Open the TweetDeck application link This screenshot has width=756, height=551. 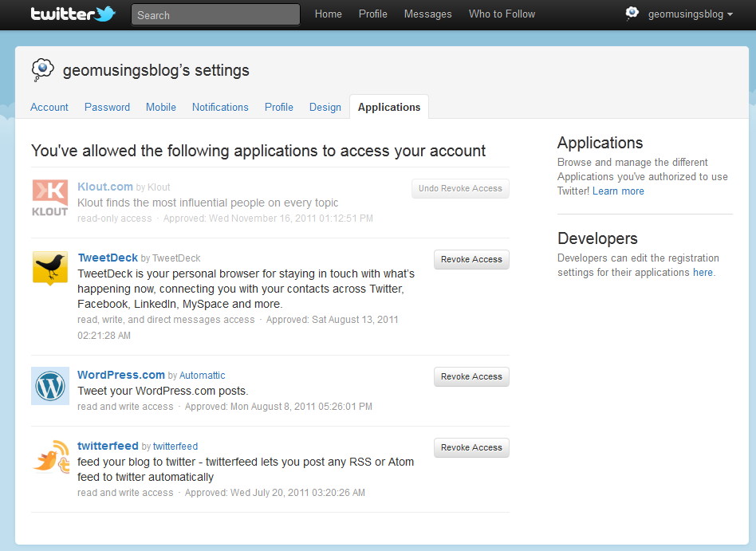pos(108,258)
